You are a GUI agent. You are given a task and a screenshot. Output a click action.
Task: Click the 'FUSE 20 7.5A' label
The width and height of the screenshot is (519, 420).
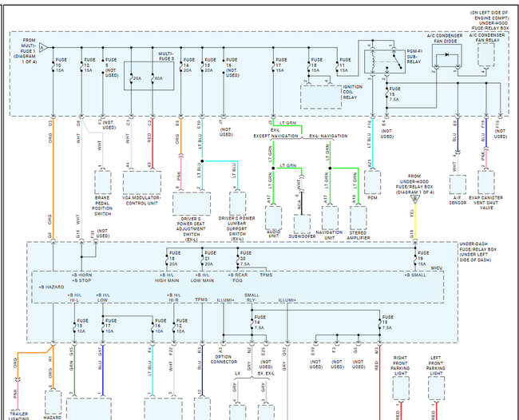coord(245,259)
